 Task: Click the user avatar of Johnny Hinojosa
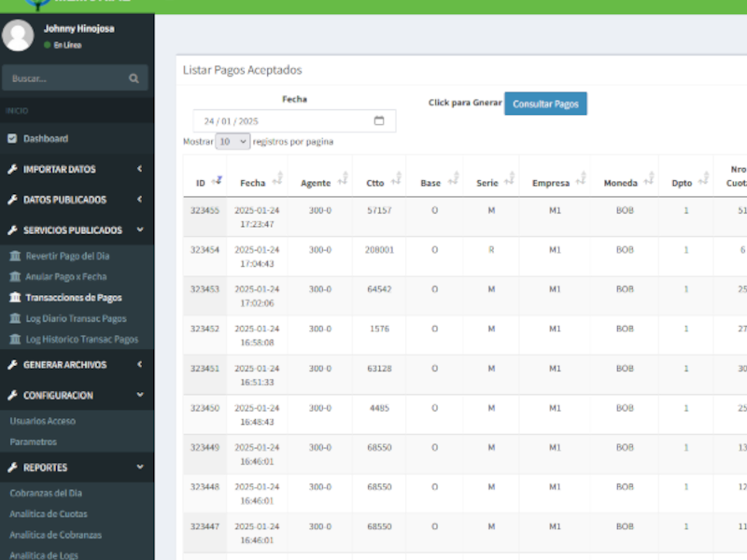click(19, 35)
